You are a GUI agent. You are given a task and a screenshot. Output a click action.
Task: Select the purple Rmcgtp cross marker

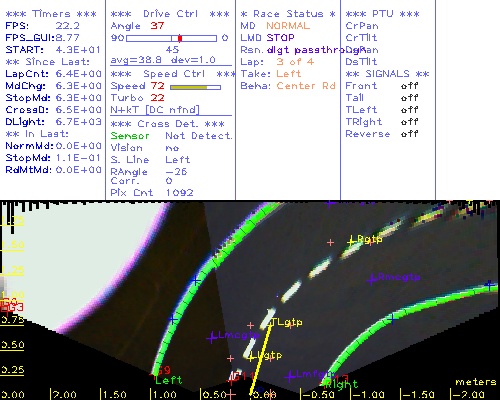[x=372, y=279]
